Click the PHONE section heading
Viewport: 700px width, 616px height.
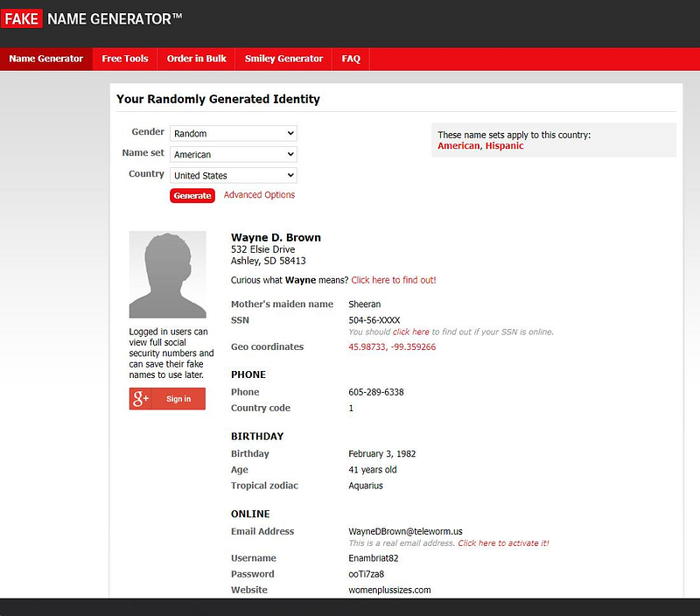[x=248, y=374]
